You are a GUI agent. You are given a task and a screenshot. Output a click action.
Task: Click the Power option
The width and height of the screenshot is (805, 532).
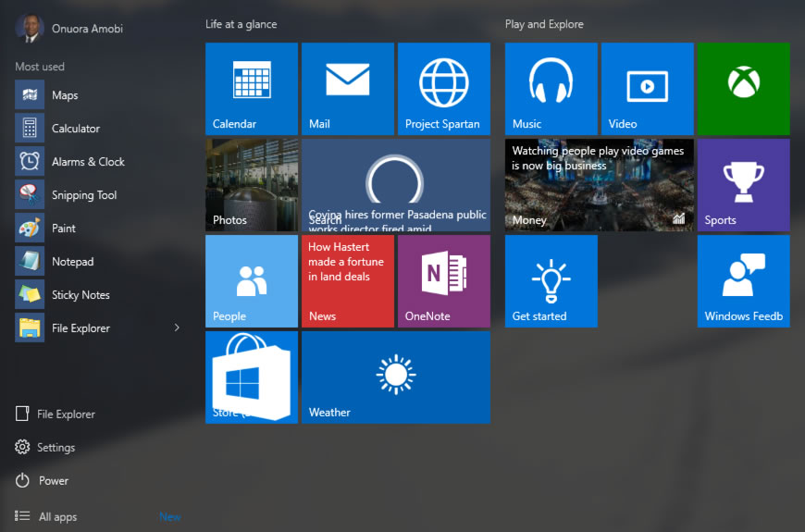click(53, 480)
